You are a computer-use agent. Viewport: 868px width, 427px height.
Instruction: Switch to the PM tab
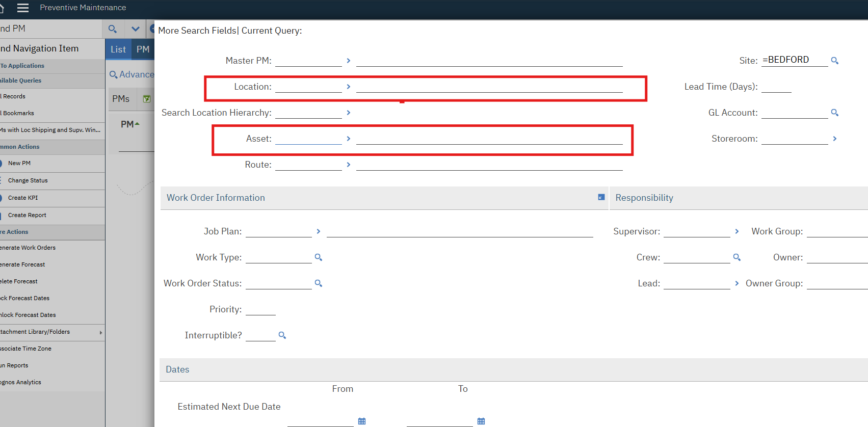click(143, 49)
